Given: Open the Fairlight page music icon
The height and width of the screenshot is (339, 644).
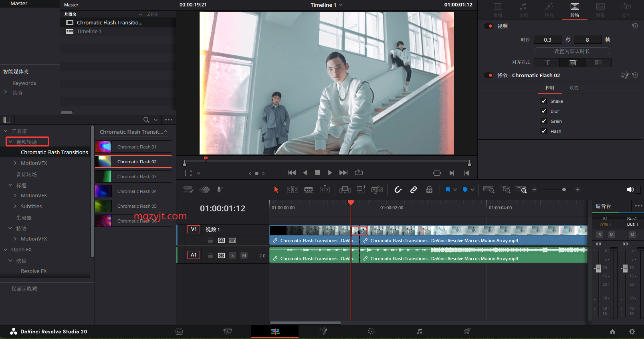Looking at the screenshot, I should pos(419,331).
